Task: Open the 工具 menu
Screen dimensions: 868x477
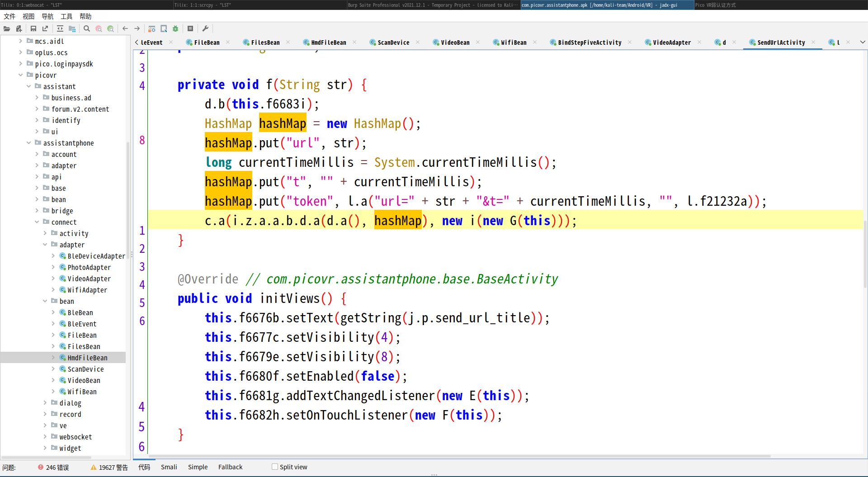Action: [x=66, y=16]
